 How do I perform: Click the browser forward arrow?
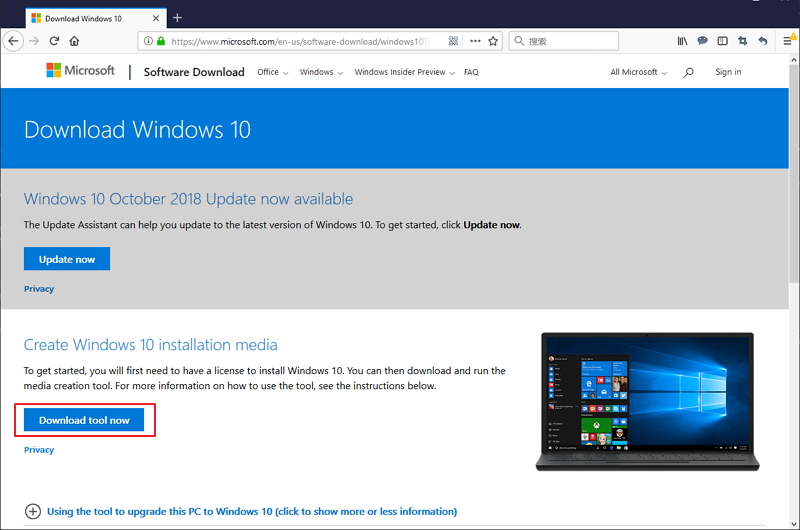pos(34,41)
